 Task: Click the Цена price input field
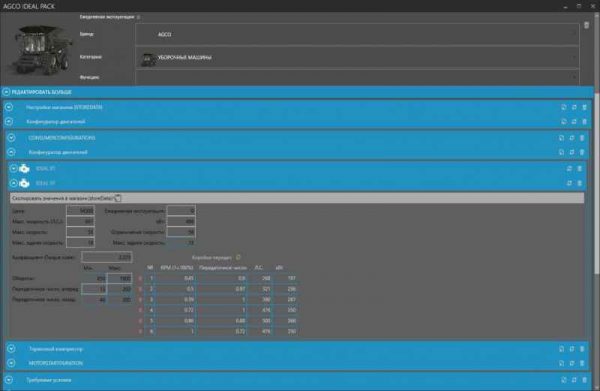click(x=80, y=211)
